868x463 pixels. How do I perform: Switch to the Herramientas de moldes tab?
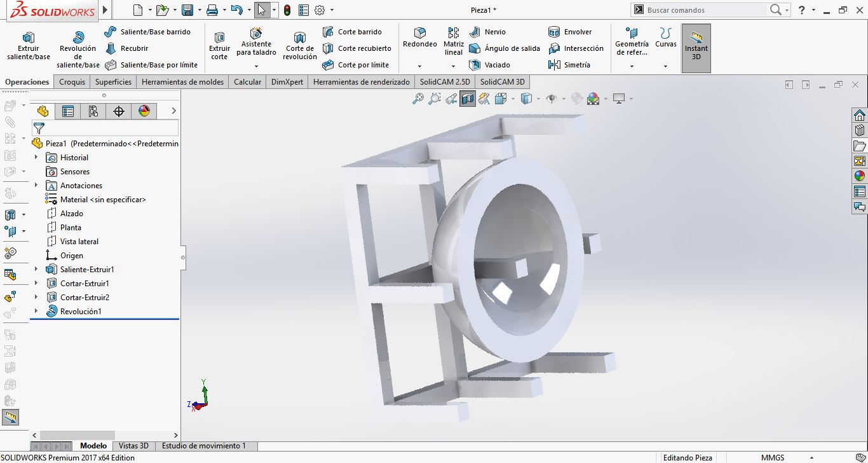click(182, 82)
